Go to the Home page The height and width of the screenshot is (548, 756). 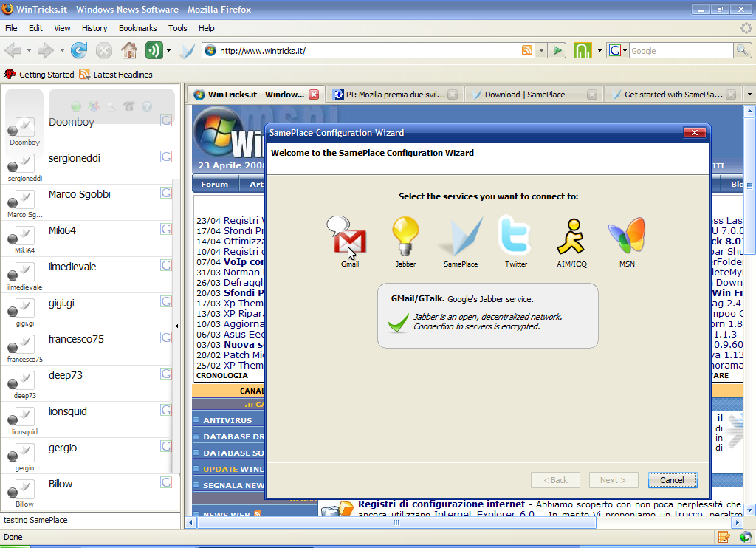point(128,50)
